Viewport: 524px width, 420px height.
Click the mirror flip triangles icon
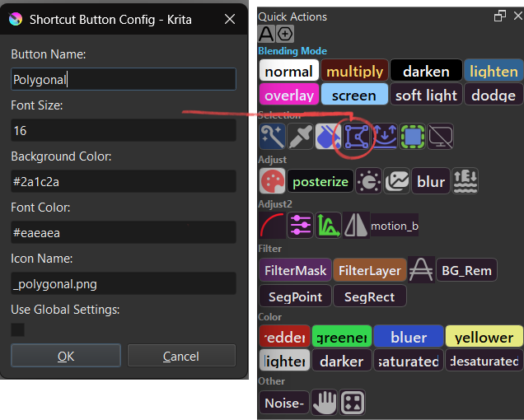click(x=356, y=225)
